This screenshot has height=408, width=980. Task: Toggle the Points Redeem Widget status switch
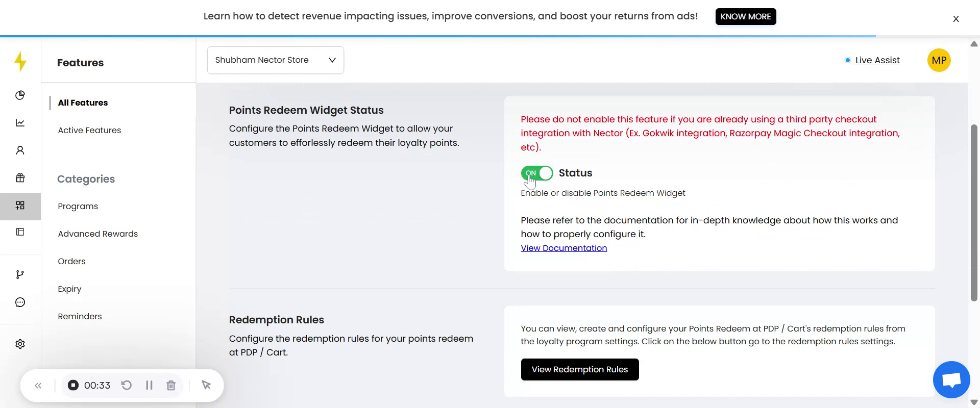(537, 173)
